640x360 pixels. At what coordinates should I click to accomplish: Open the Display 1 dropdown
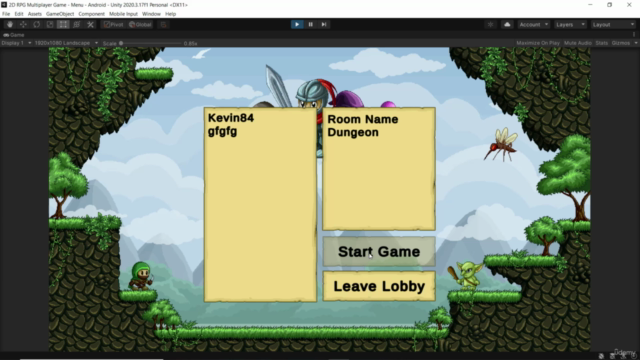(x=16, y=43)
